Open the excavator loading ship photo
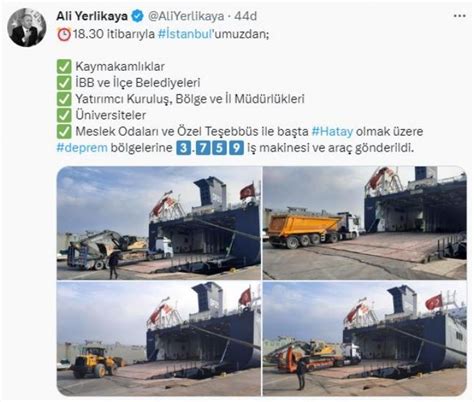 tap(159, 223)
